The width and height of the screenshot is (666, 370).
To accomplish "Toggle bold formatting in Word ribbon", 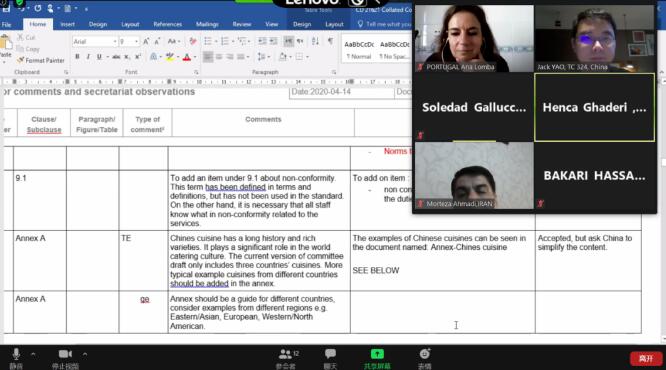I will pyautogui.click(x=77, y=56).
